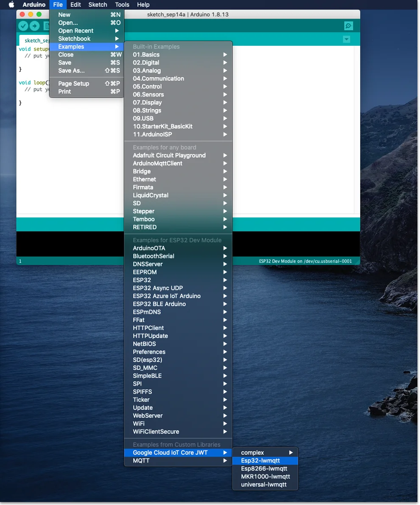The width and height of the screenshot is (420, 505).
Task: Open the Stepper examples entry
Action: (x=178, y=211)
